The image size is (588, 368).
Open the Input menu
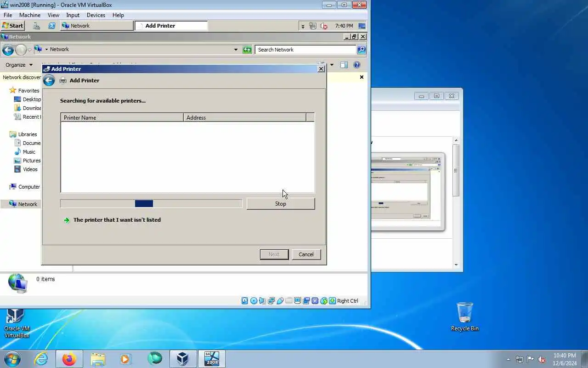pyautogui.click(x=73, y=15)
